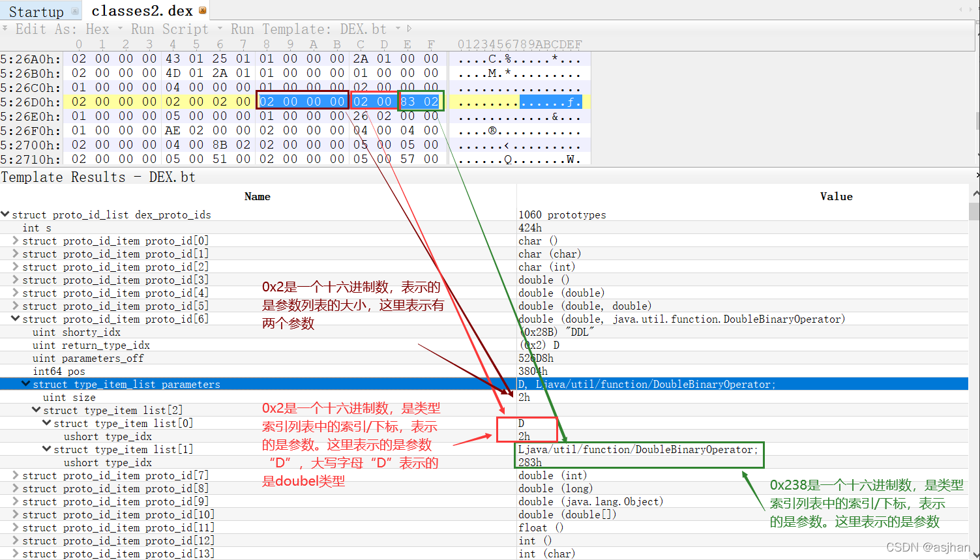This screenshot has height=560, width=980.
Task: Click byte 4D in row 5:26B0h
Action: 173,73
